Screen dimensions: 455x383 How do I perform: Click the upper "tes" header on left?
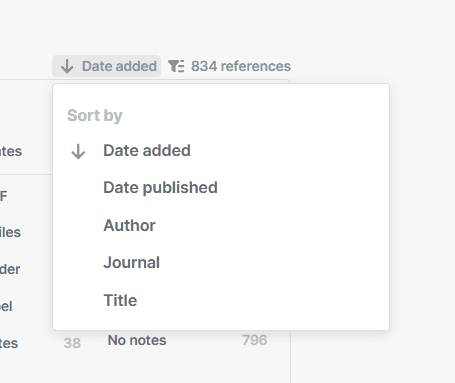[11, 151]
